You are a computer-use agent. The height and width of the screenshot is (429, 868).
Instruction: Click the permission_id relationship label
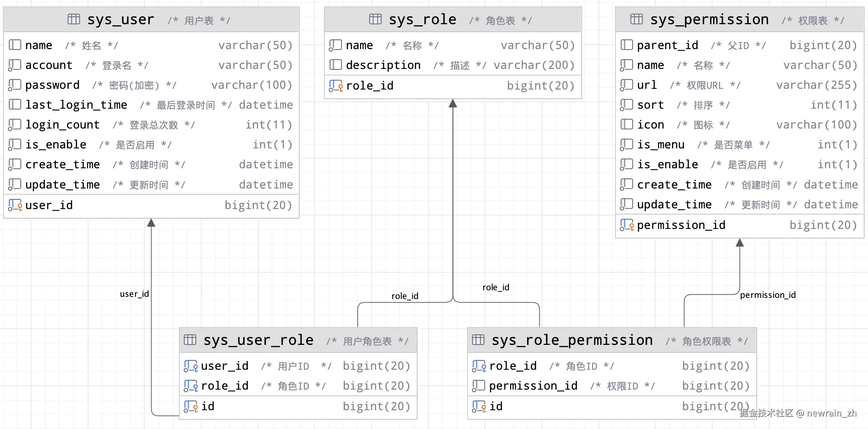click(768, 295)
